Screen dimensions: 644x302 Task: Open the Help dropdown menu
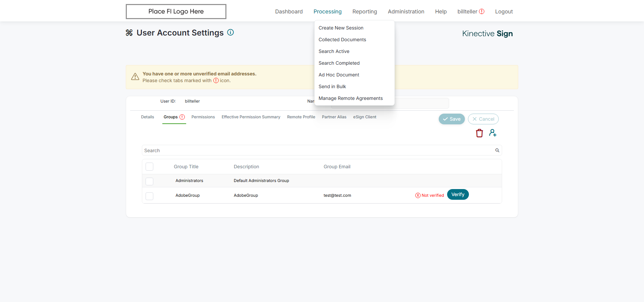(x=441, y=11)
